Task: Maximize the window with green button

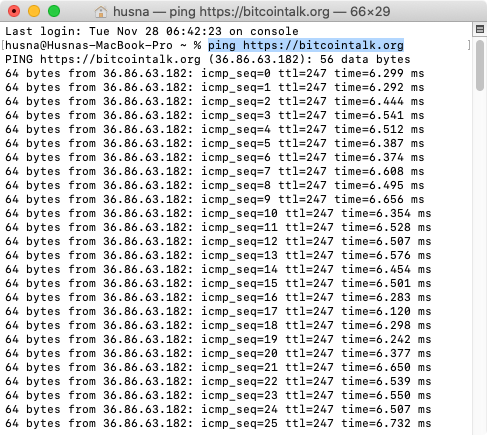Action: (x=54, y=11)
